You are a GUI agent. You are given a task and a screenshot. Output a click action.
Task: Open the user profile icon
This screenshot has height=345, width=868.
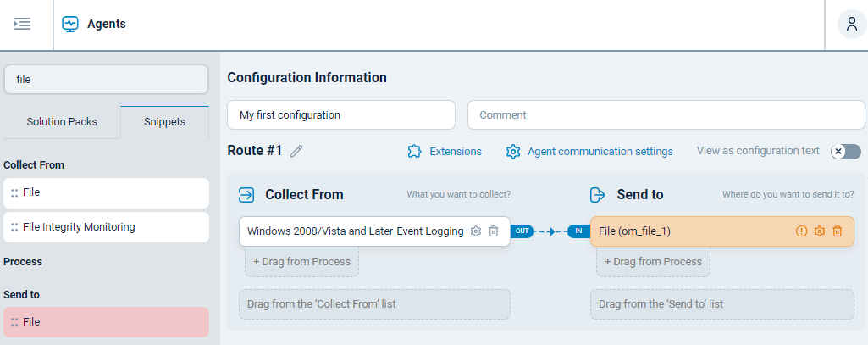point(851,24)
